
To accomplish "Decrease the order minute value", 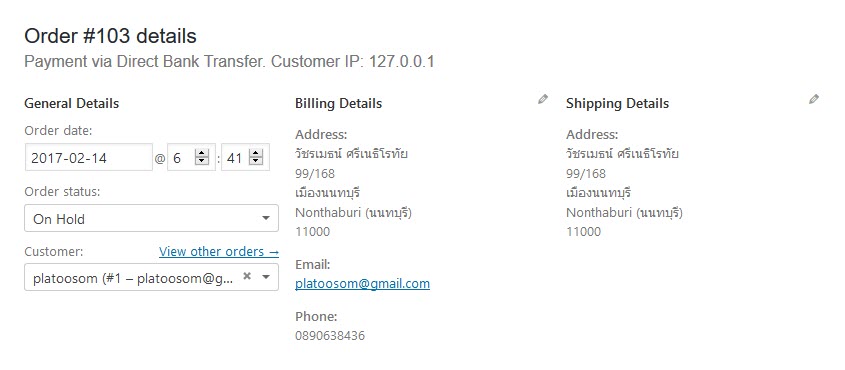I will click(256, 161).
